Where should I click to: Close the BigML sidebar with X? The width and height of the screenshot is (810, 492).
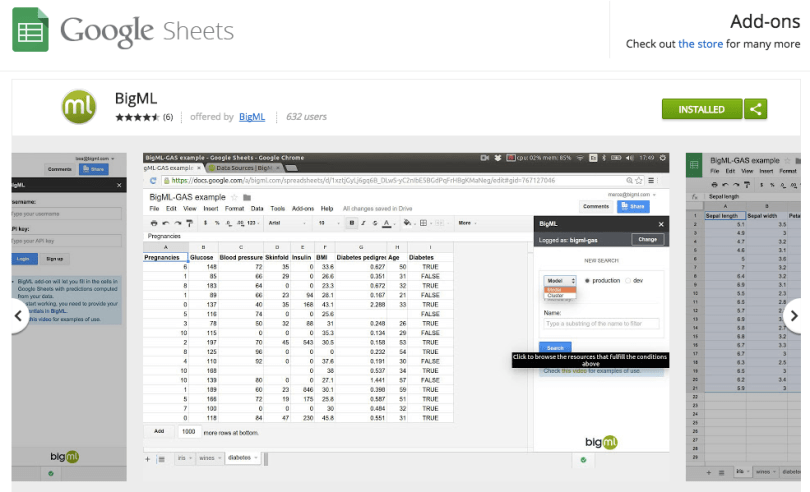click(660, 225)
